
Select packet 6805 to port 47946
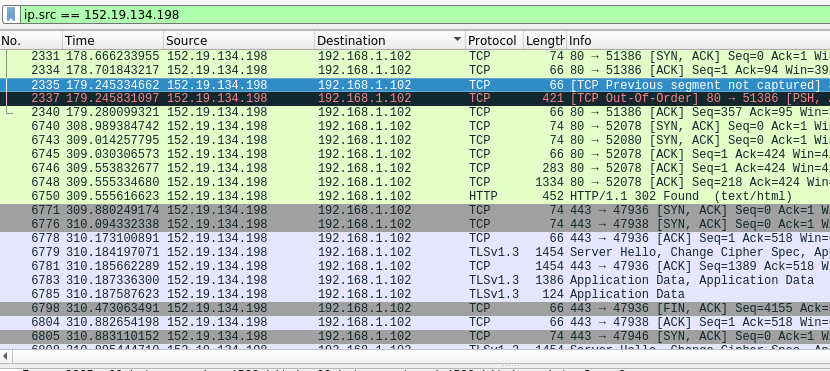tap(415, 336)
